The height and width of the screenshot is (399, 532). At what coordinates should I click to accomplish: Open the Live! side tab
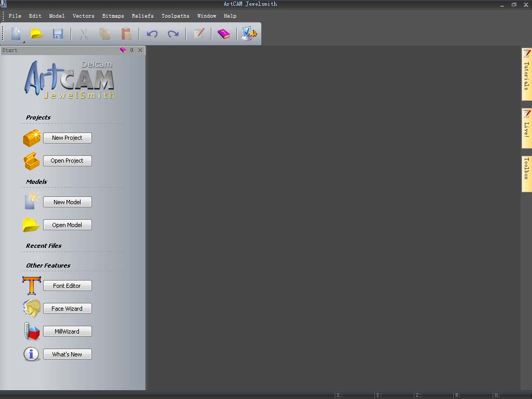coord(527,128)
